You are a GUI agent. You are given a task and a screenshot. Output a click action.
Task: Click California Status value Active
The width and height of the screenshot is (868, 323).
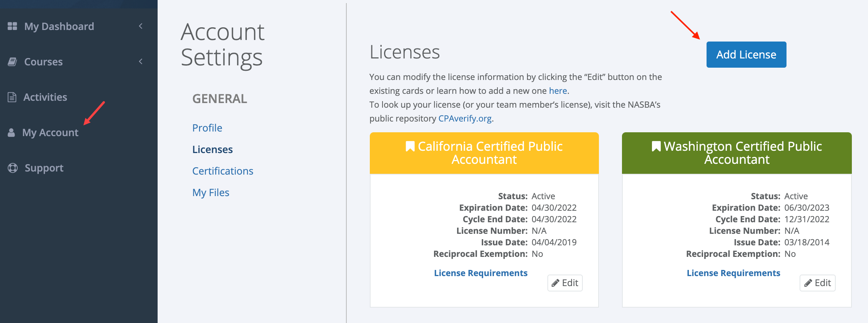(x=543, y=196)
